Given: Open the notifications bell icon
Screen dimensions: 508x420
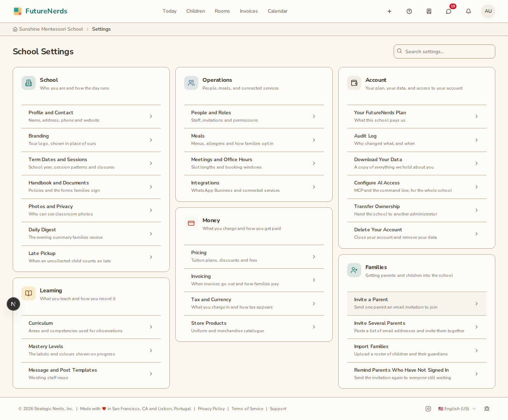Looking at the screenshot, I should click(468, 11).
